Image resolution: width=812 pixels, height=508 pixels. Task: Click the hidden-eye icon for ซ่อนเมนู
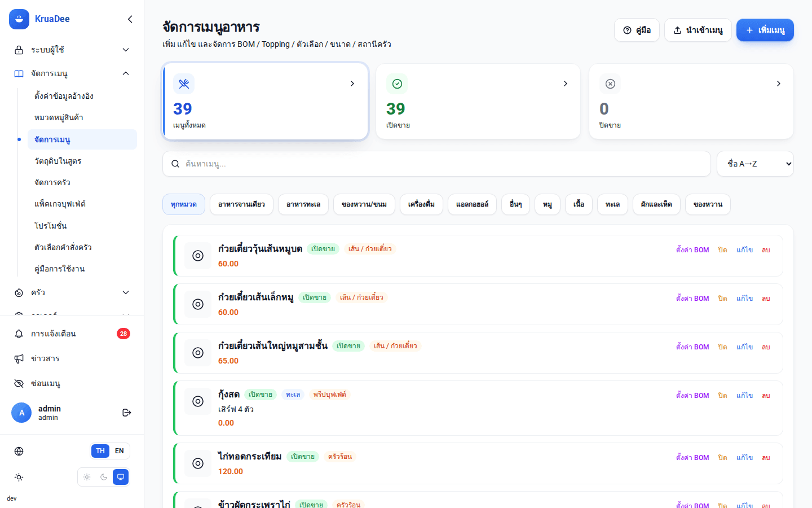pos(19,383)
